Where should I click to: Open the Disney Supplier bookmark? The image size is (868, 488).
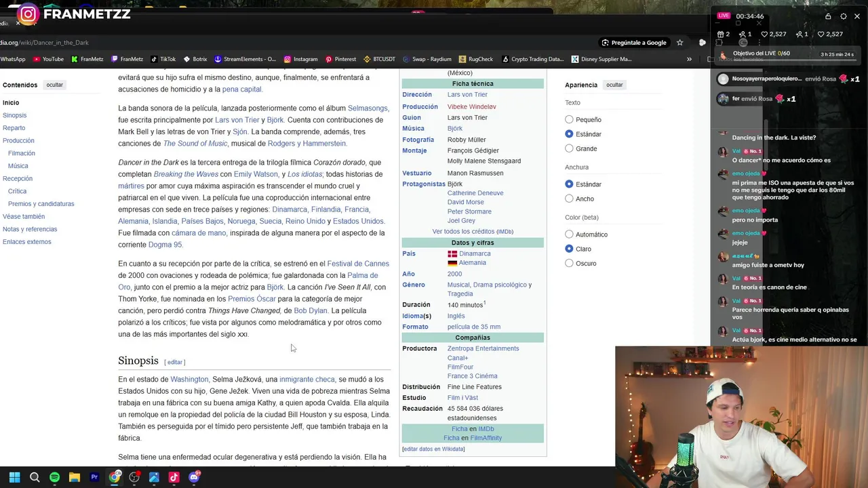click(601, 59)
